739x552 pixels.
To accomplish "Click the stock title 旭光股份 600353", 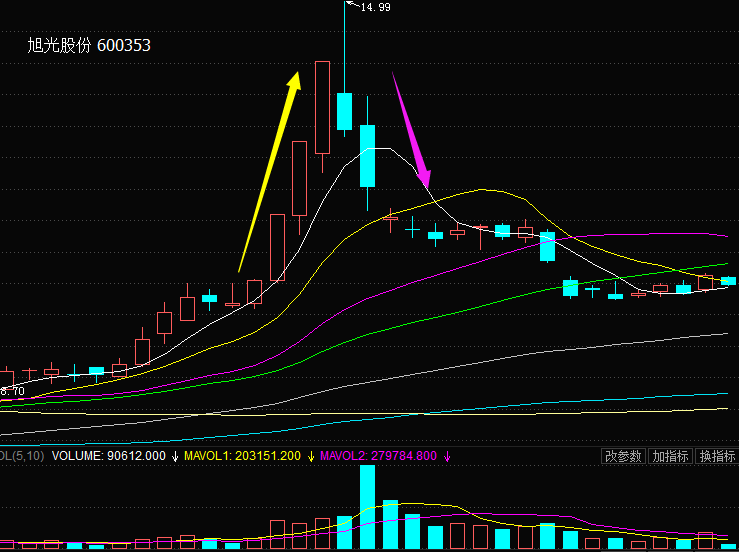I will pyautogui.click(x=89, y=46).
